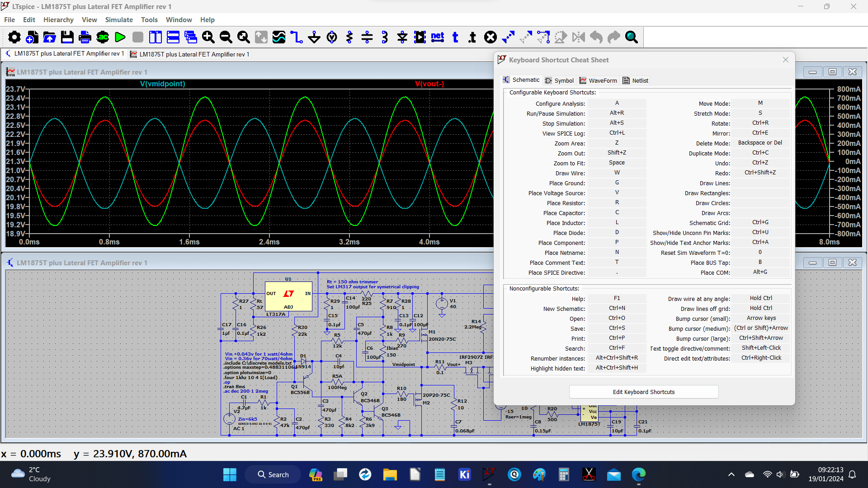868x488 pixels.
Task: Click the Zoom Out magnifier icon
Action: (x=226, y=37)
